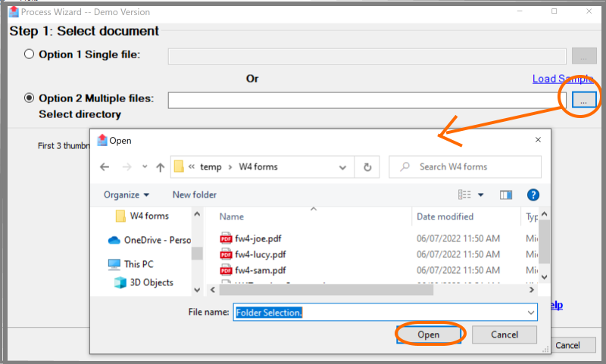
Task: Sort files by Date modified column
Action: click(x=445, y=216)
